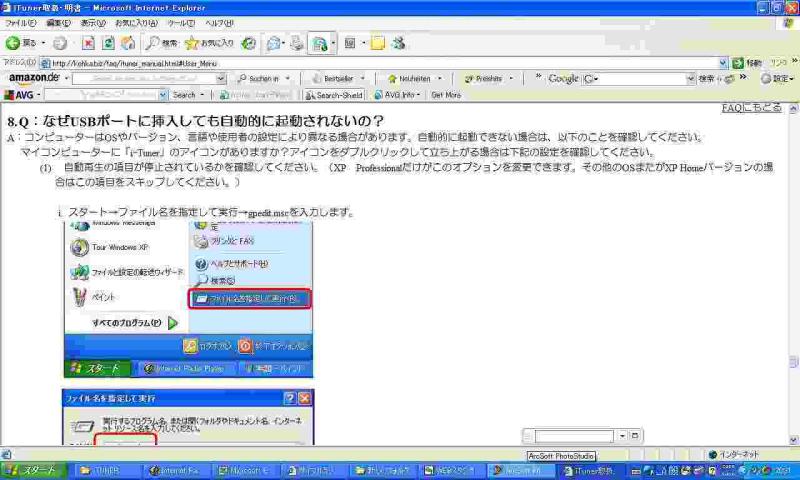Click the Edit page toolbar icon
The height and width of the screenshot is (480, 800).
point(320,44)
